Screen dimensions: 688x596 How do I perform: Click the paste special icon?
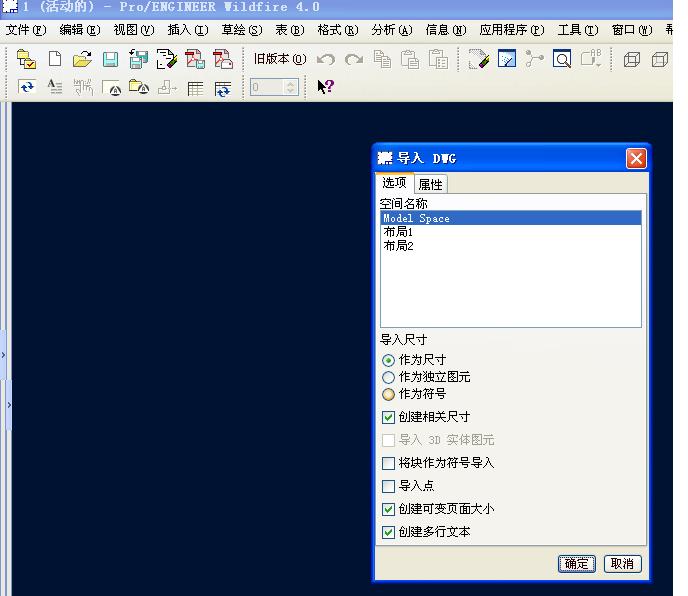[x=438, y=59]
